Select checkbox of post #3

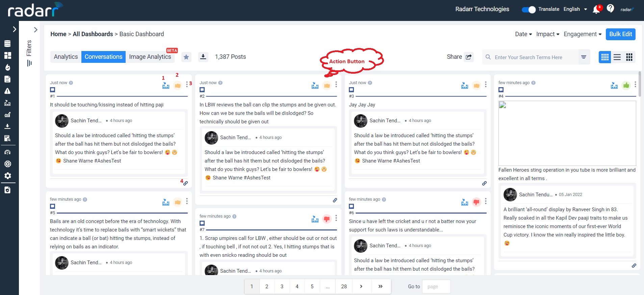pos(351,90)
